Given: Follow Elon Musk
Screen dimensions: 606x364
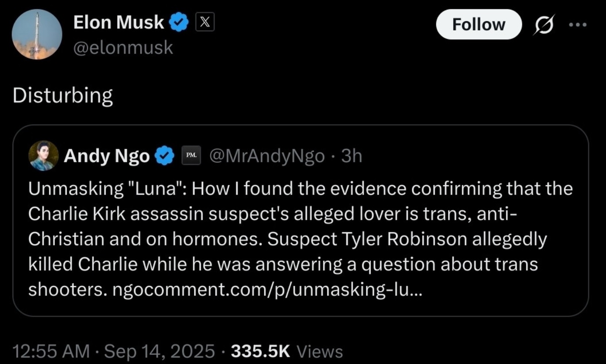Looking at the screenshot, I should pyautogui.click(x=479, y=25).
